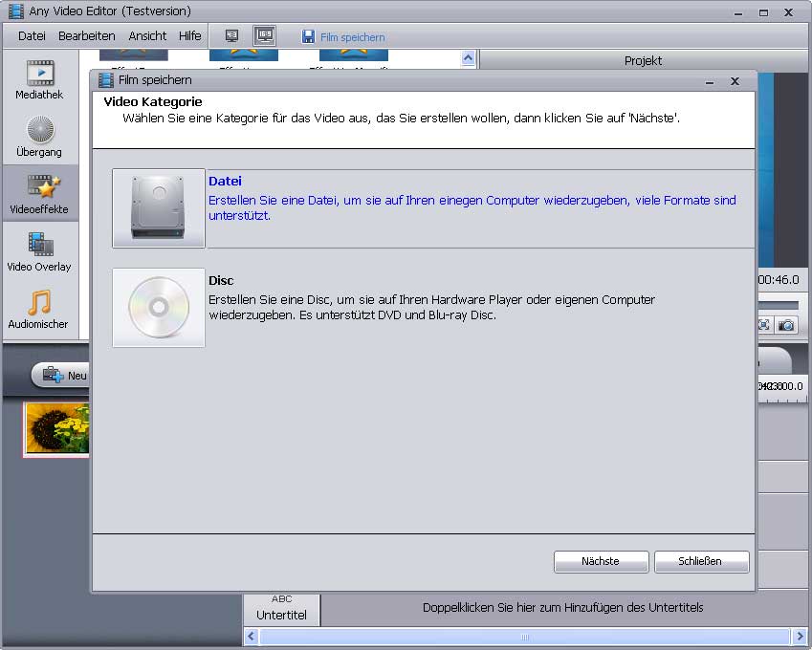Click the fullscreen preview icon

[x=764, y=325]
